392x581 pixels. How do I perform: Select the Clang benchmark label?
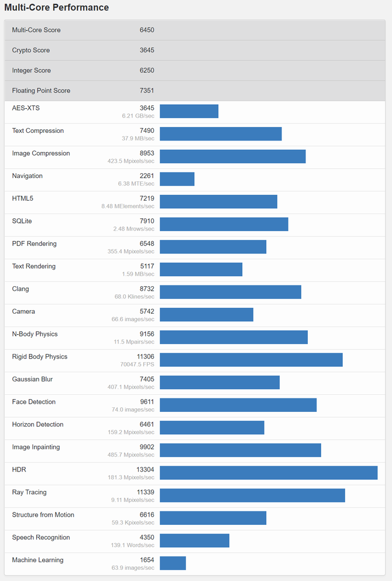(20, 289)
